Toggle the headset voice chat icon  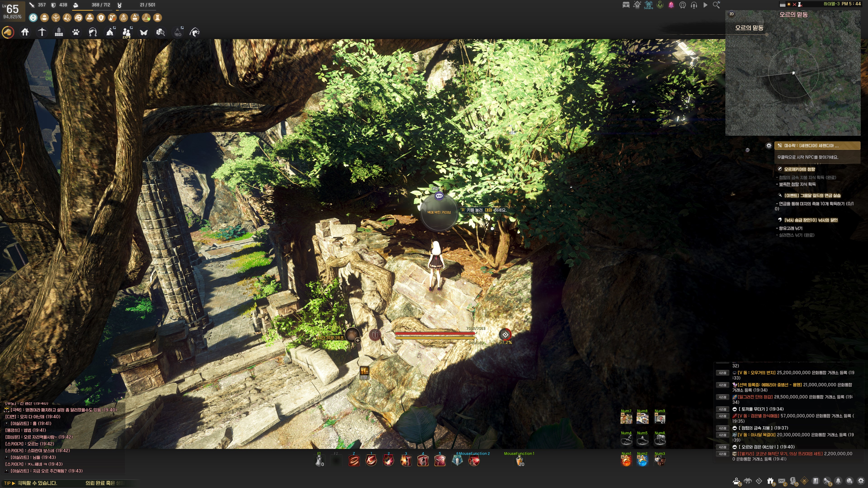point(694,5)
